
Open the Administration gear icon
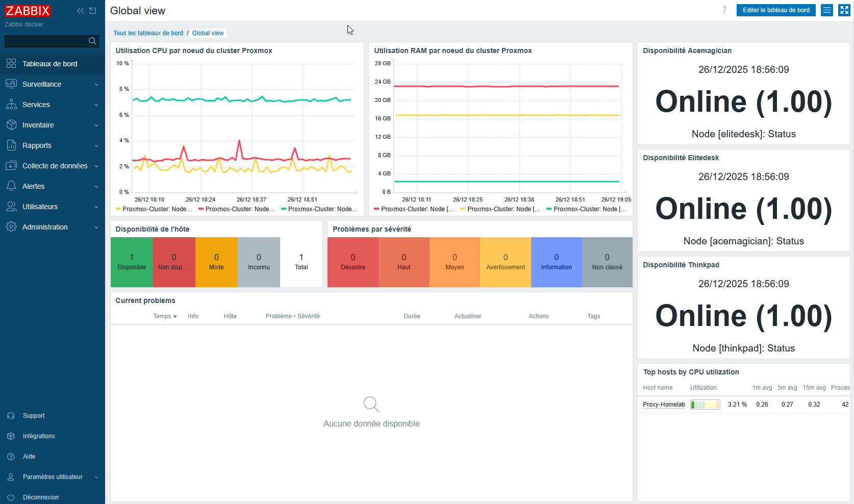(11, 226)
